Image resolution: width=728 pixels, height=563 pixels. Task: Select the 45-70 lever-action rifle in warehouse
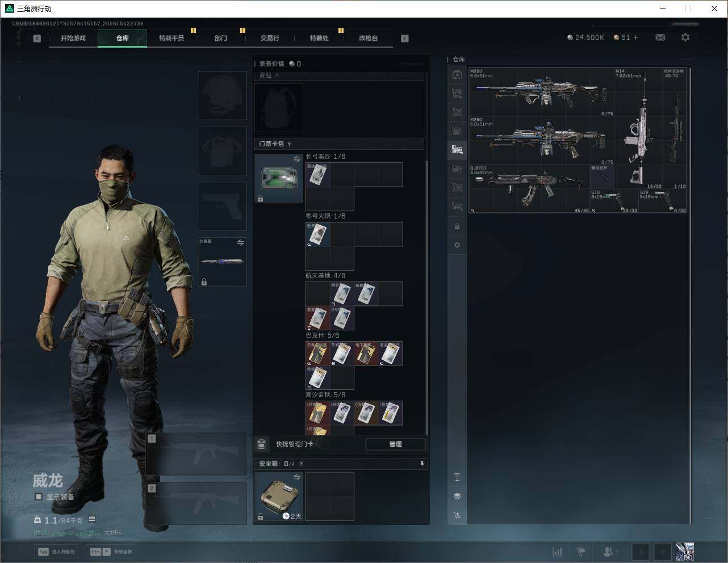675,129
